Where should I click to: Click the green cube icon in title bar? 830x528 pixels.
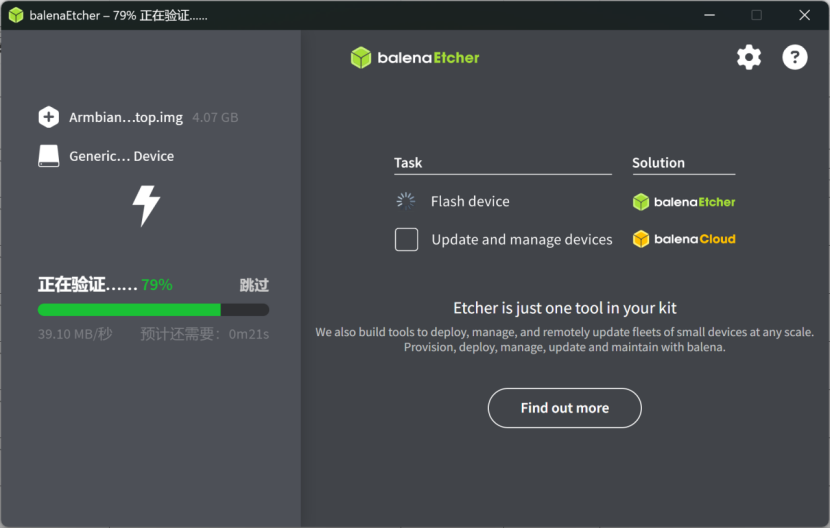16,15
